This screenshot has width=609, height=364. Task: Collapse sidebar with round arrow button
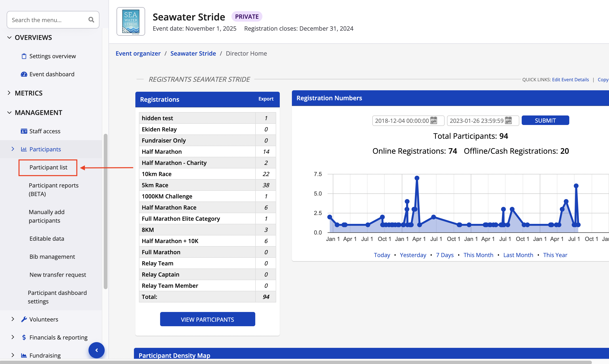coord(97,350)
